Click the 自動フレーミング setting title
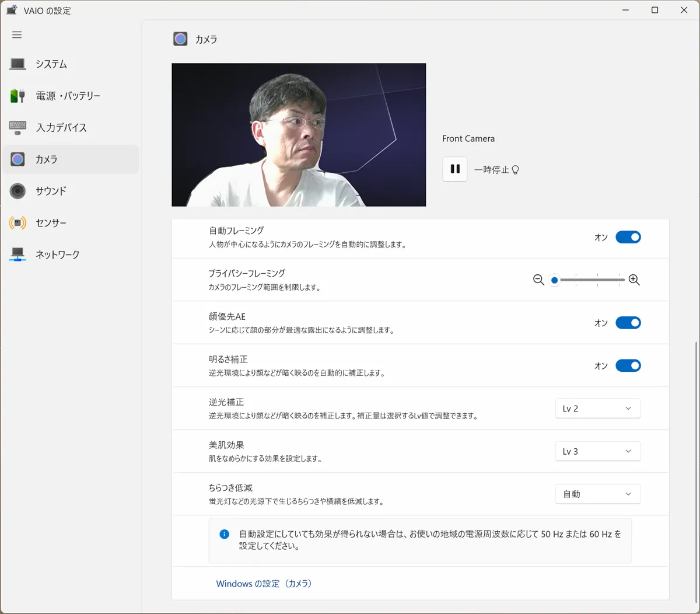 pos(236,231)
